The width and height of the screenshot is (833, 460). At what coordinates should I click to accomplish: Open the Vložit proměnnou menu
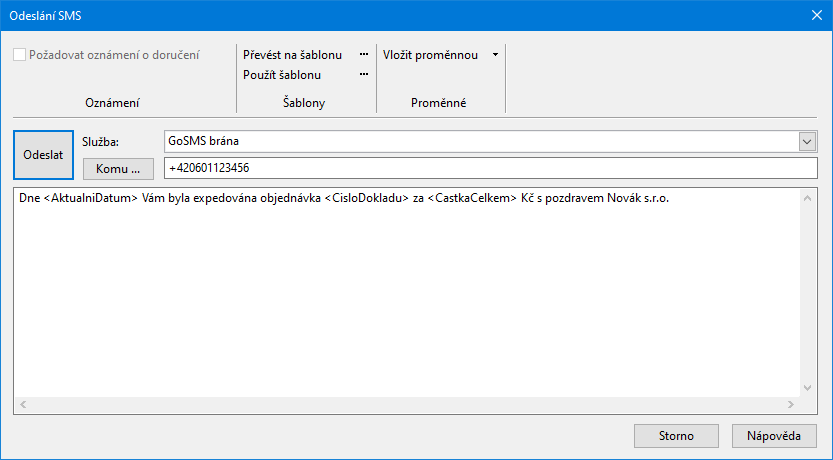[431, 54]
